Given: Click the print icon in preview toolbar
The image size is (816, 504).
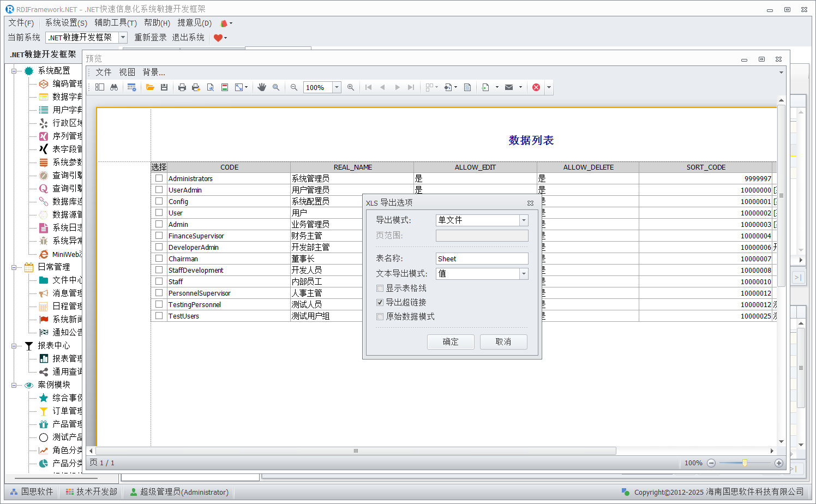Looking at the screenshot, I should click(182, 87).
